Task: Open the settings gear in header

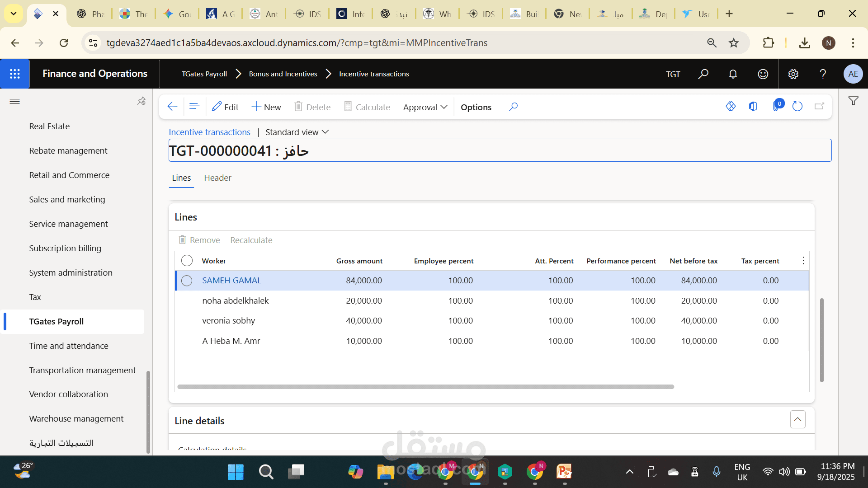Action: [x=793, y=74]
